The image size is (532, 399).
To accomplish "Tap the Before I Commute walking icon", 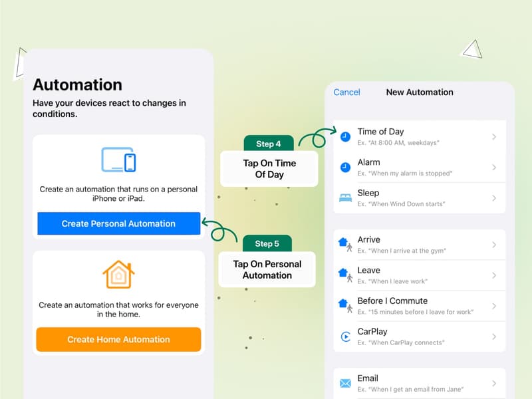I will 344,306.
